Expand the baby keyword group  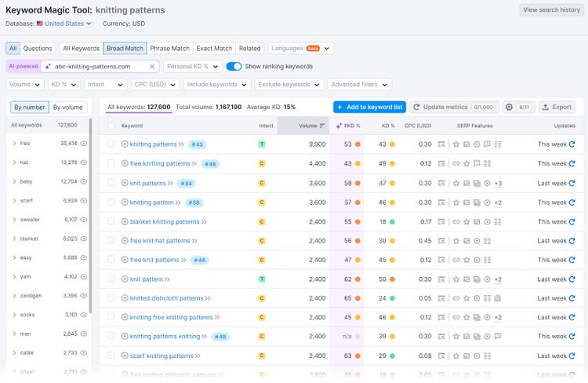tap(14, 182)
